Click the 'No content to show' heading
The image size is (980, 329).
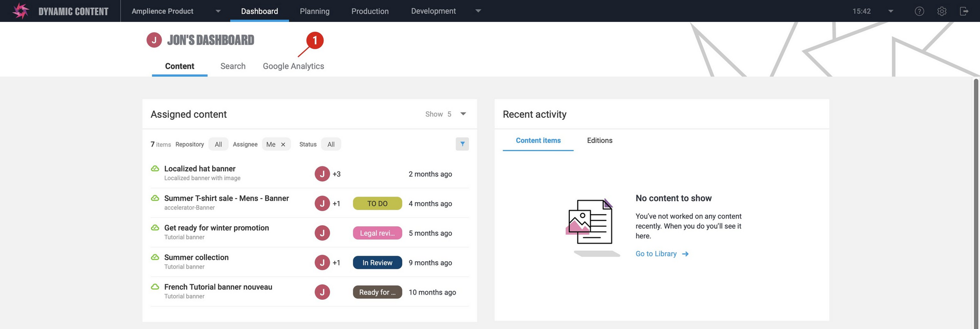[673, 198]
